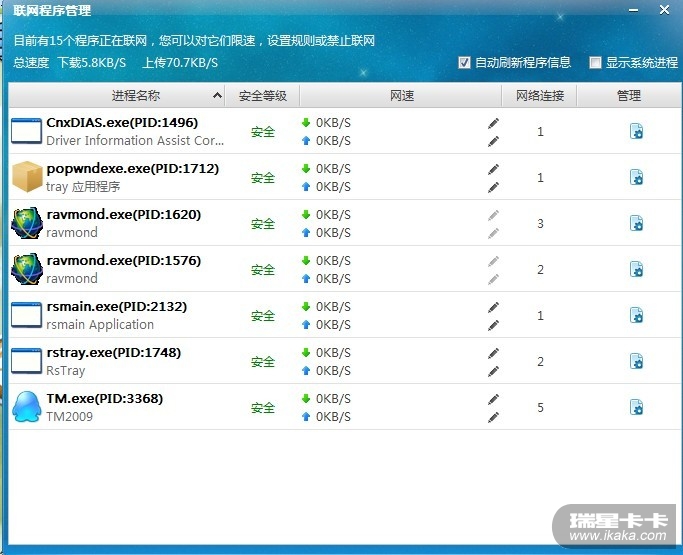Click connection count 3 for ravmond.exe PID:1620
This screenshot has height=555, width=683.
540,223
